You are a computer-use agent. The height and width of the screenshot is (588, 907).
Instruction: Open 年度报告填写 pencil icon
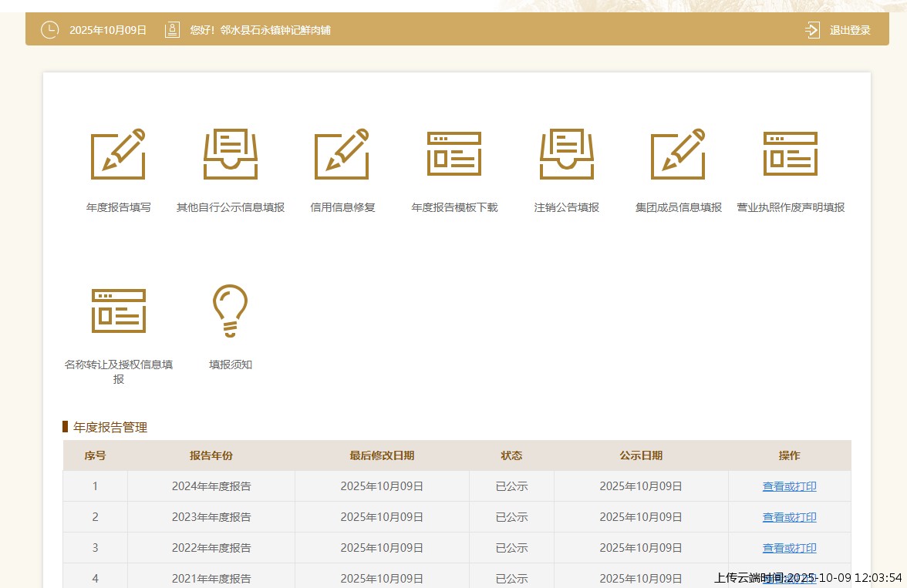(118, 154)
